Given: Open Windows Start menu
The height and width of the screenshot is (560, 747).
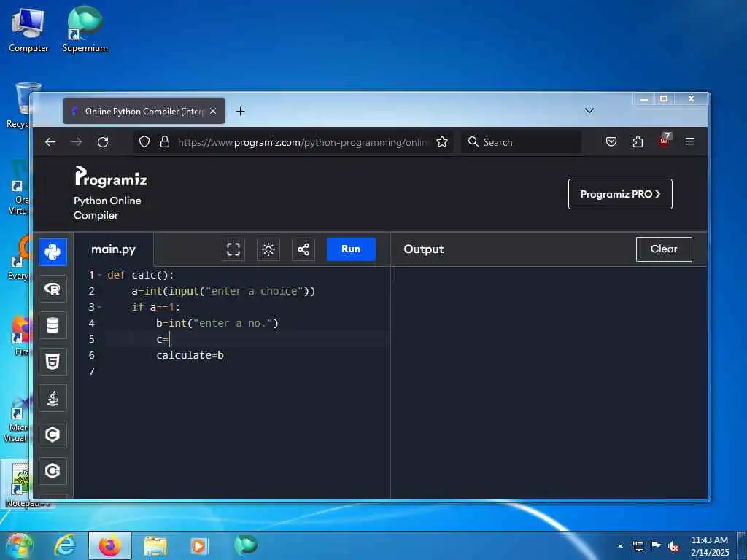Looking at the screenshot, I should [19, 545].
